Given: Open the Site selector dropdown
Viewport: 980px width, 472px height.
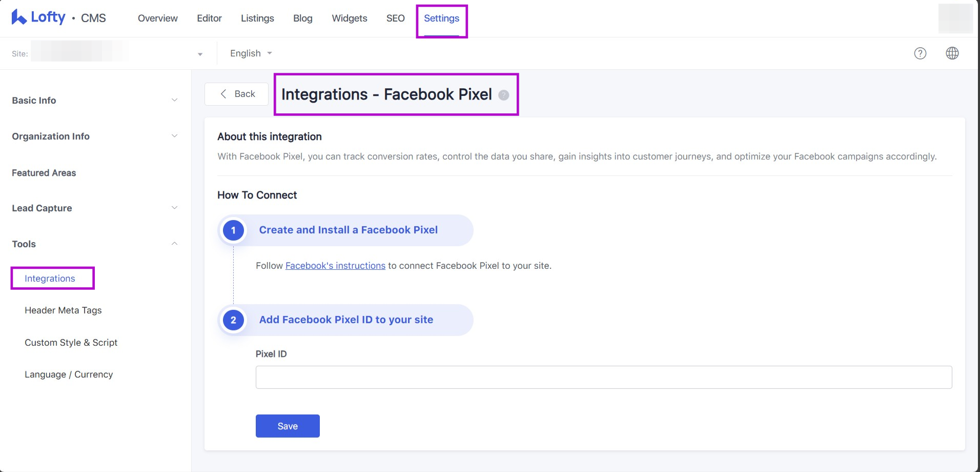Looking at the screenshot, I should [199, 53].
